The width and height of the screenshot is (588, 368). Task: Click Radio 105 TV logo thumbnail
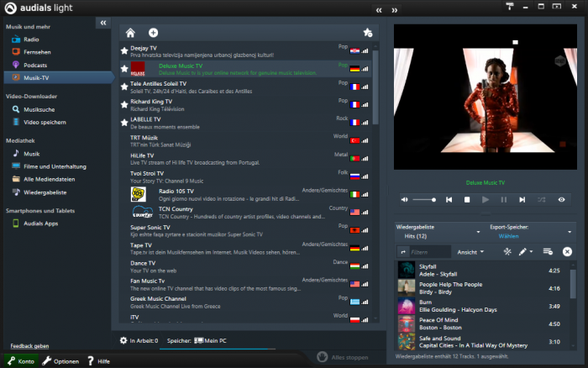[x=139, y=194]
